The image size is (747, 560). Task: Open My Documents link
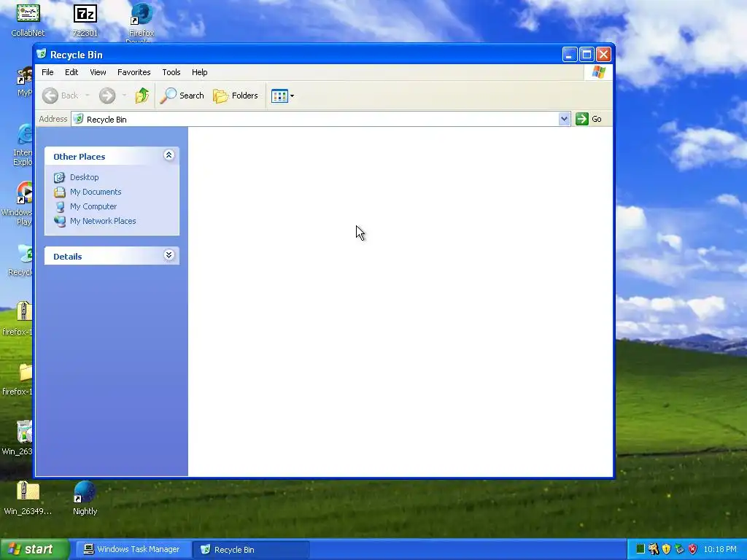click(x=96, y=192)
